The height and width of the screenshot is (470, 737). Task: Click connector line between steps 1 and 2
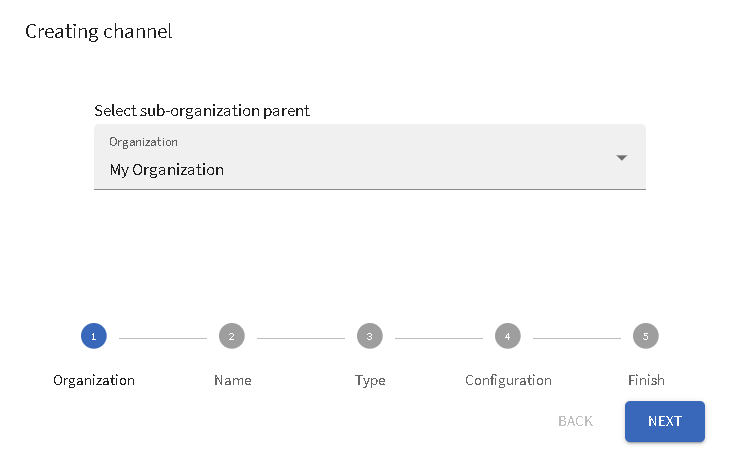pos(163,338)
